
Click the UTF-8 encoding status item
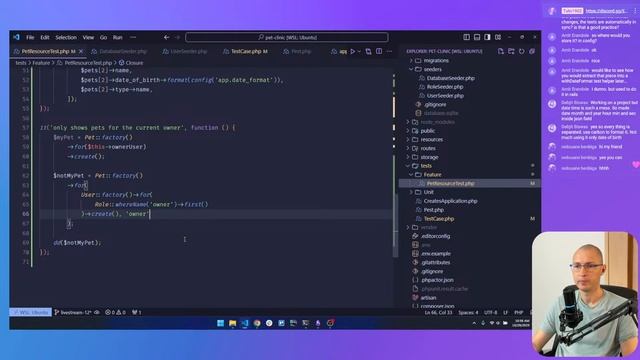490,313
